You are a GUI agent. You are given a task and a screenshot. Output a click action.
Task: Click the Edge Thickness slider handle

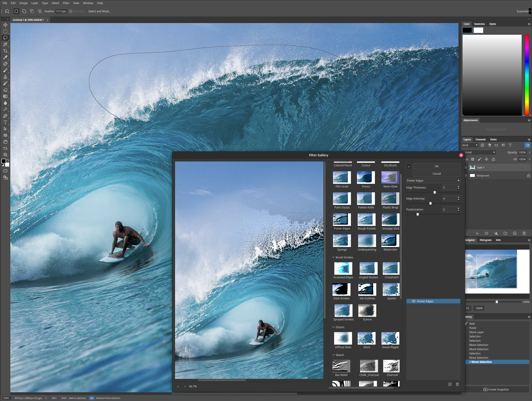pyautogui.click(x=435, y=193)
